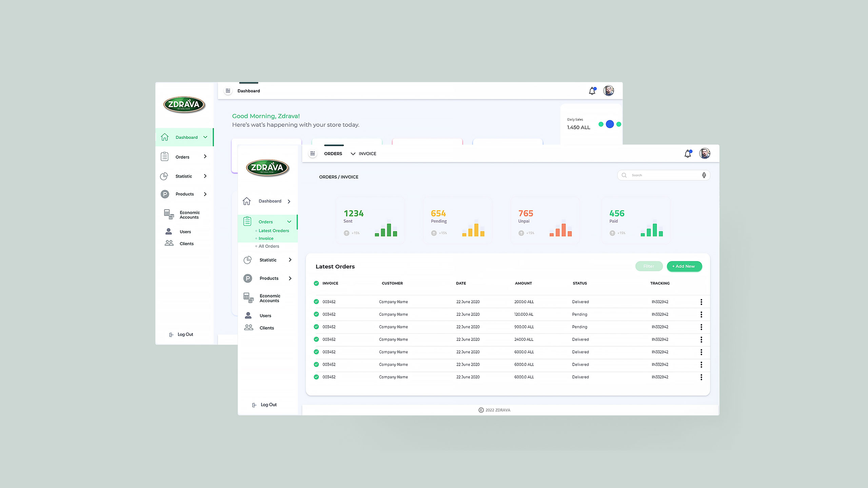The image size is (868, 488).
Task: Open the hamburger menu beside the ORDERS tab
Action: [x=313, y=154]
